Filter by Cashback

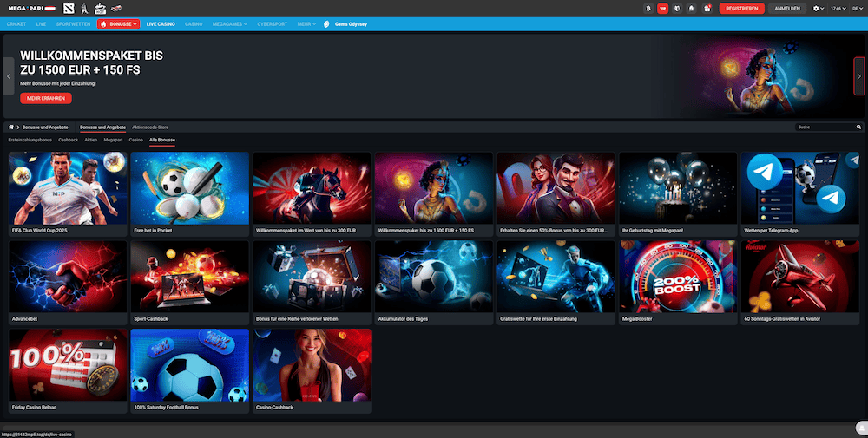[x=68, y=140]
